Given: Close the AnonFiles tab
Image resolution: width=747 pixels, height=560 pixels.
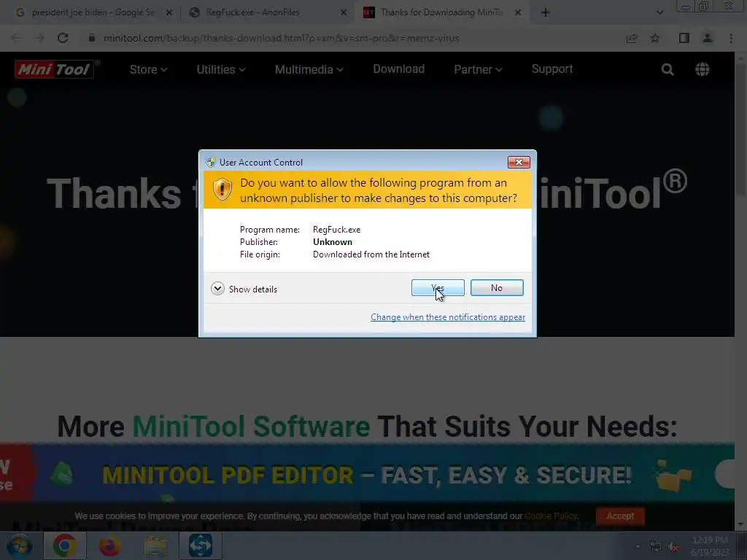Looking at the screenshot, I should coord(344,13).
